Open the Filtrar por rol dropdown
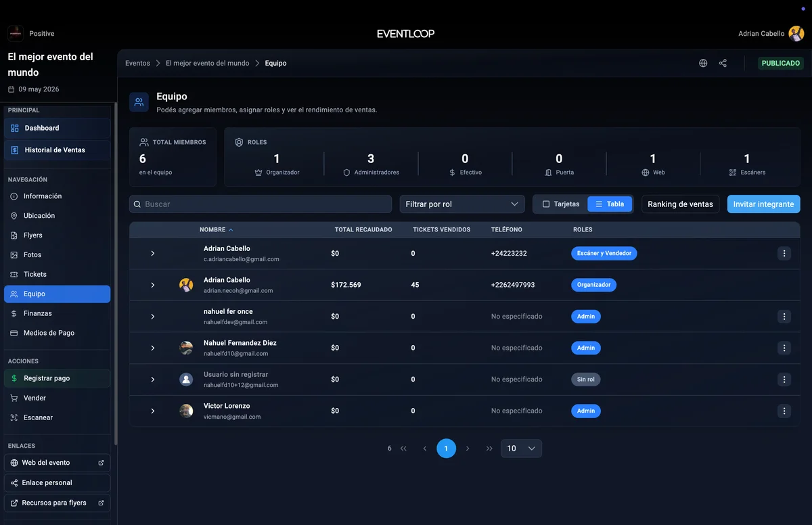812x525 pixels. pos(461,204)
